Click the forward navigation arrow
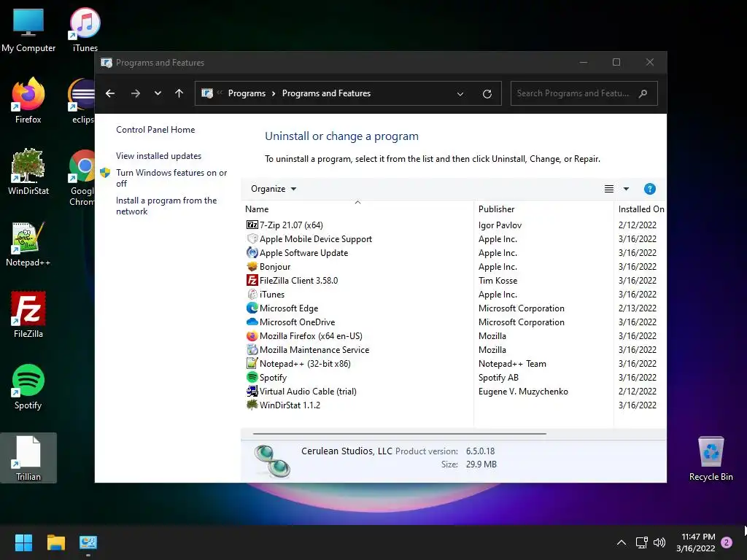Image resolution: width=747 pixels, height=560 pixels. click(136, 93)
